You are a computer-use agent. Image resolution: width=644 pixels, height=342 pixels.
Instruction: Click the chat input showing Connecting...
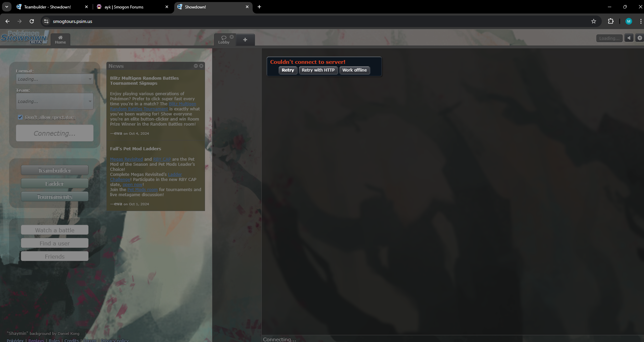pos(453,339)
